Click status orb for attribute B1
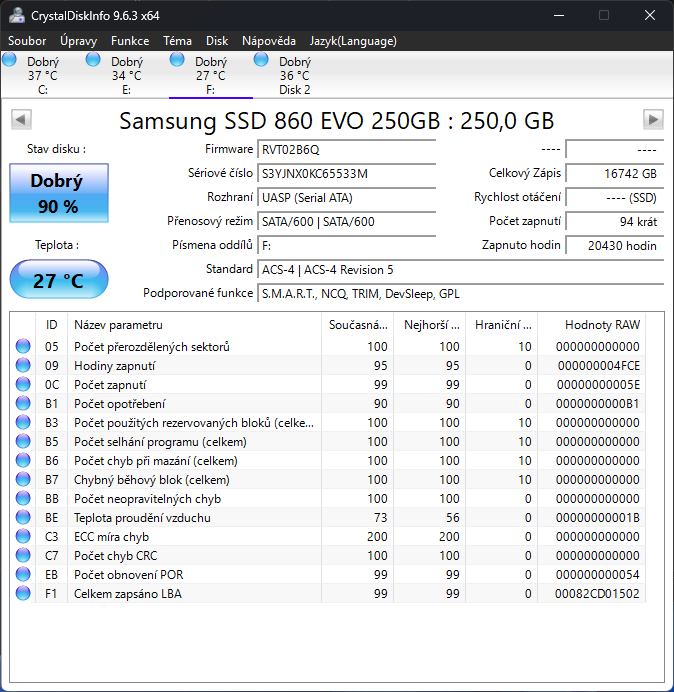674x692 pixels. click(23, 403)
